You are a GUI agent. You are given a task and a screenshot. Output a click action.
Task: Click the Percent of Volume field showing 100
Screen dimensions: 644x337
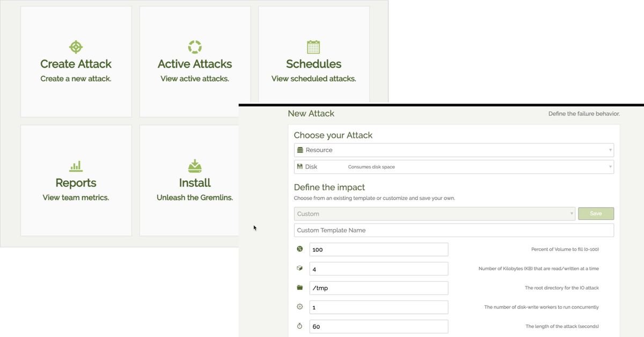(379, 250)
